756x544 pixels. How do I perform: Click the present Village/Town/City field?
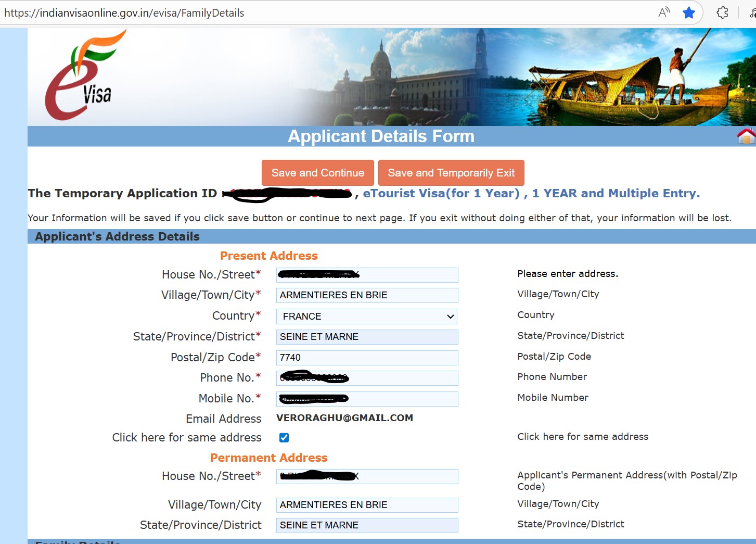tap(367, 295)
